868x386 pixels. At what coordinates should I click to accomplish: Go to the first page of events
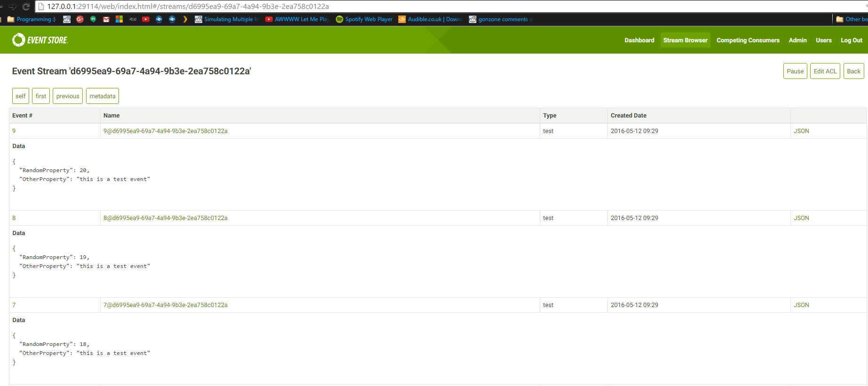coord(41,96)
